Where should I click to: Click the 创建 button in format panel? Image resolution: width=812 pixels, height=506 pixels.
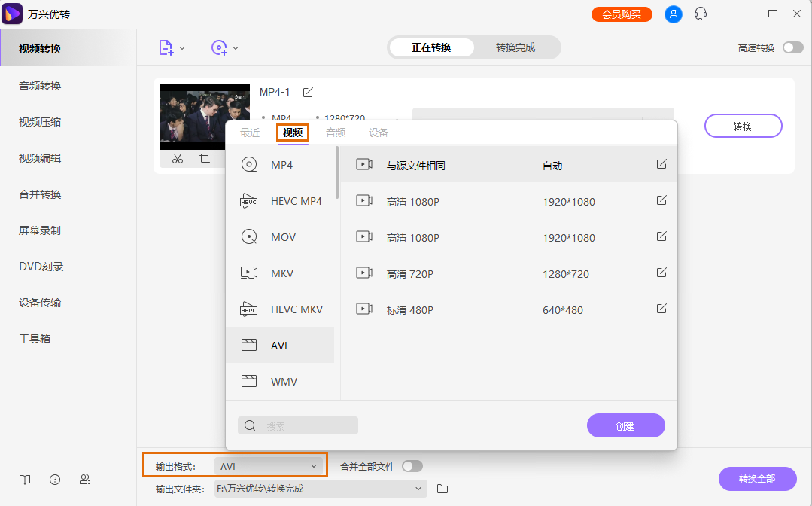(625, 425)
